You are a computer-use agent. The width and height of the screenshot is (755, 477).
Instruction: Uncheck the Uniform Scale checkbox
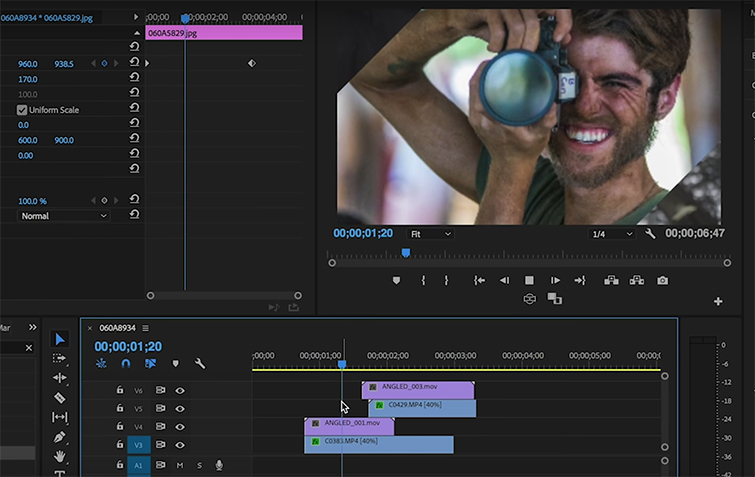click(22, 110)
